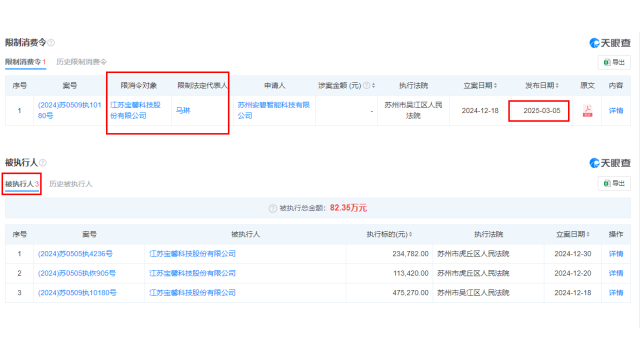Click filing date 2024-12-18 in 限制消费令 row

point(480,111)
